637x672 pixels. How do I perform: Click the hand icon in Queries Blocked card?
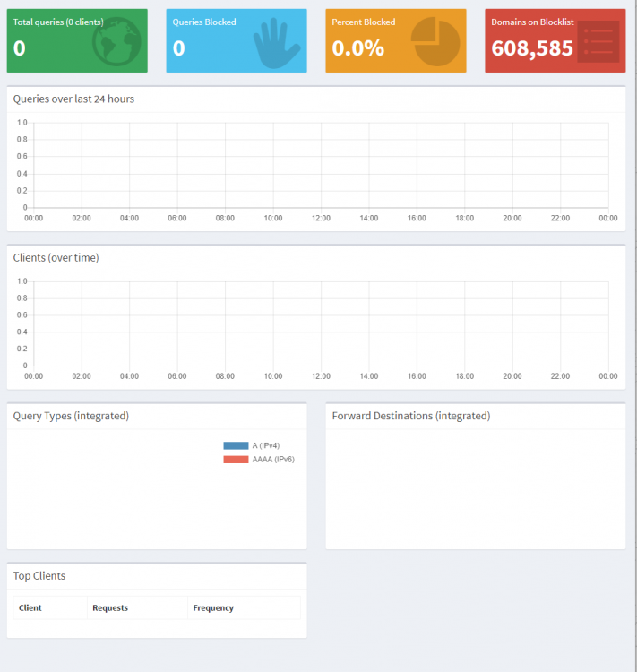(x=276, y=43)
